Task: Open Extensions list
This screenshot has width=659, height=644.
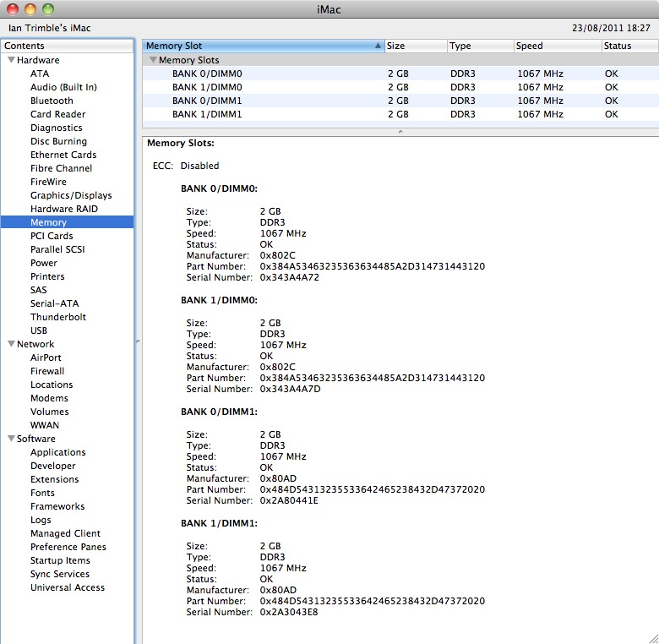Action: [x=55, y=479]
